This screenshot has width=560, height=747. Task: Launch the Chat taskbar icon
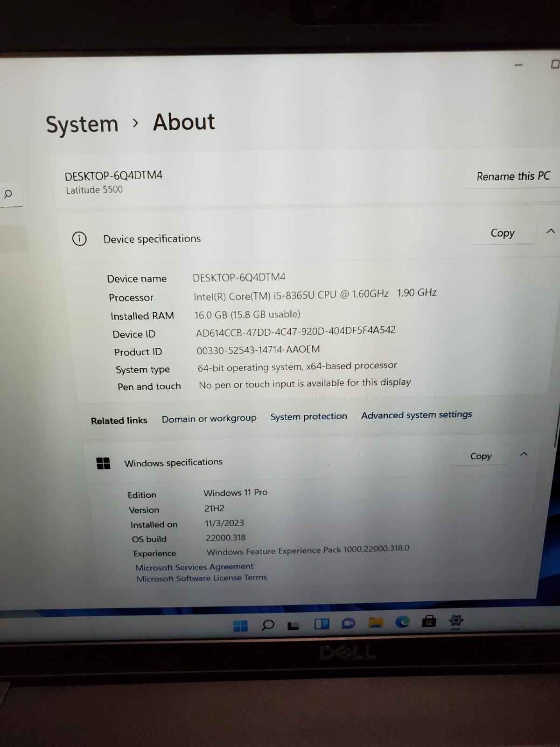(x=348, y=623)
